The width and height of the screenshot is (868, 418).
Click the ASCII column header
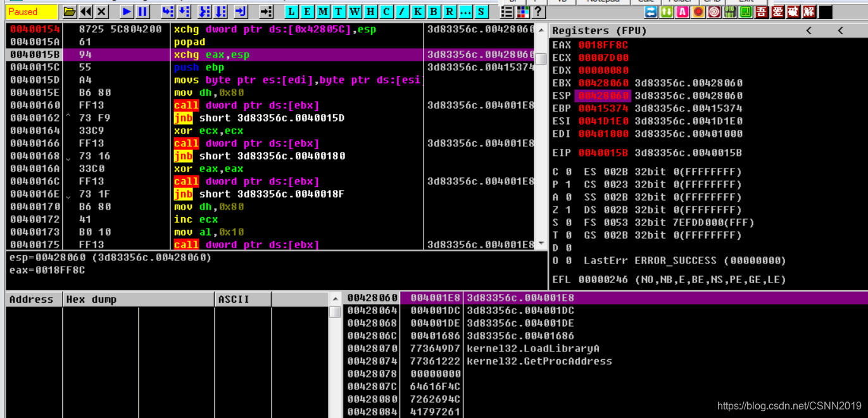243,299
